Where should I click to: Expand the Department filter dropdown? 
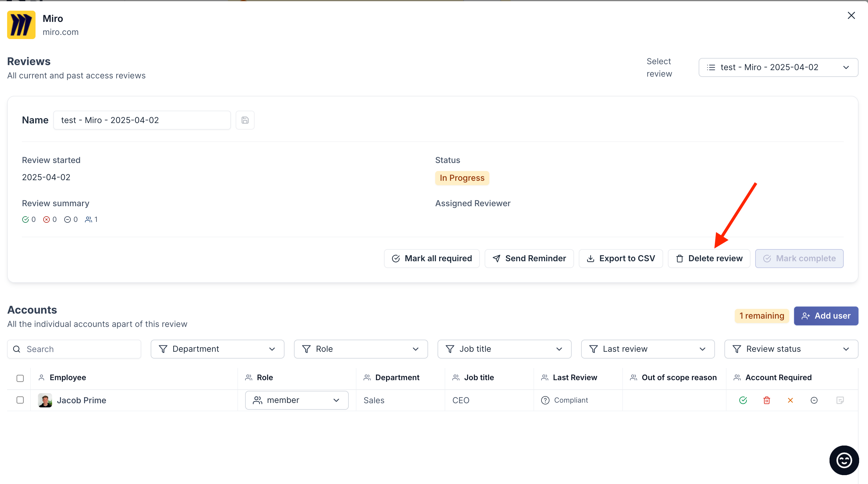coord(217,349)
